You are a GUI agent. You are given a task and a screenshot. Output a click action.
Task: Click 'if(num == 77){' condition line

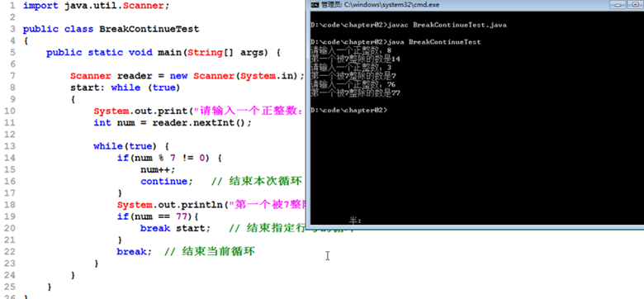point(158,216)
